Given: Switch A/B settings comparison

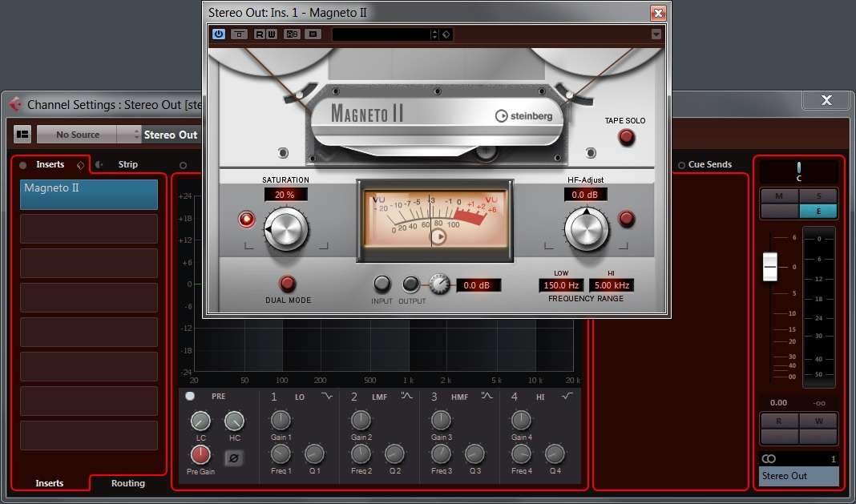Looking at the screenshot, I should [292, 34].
